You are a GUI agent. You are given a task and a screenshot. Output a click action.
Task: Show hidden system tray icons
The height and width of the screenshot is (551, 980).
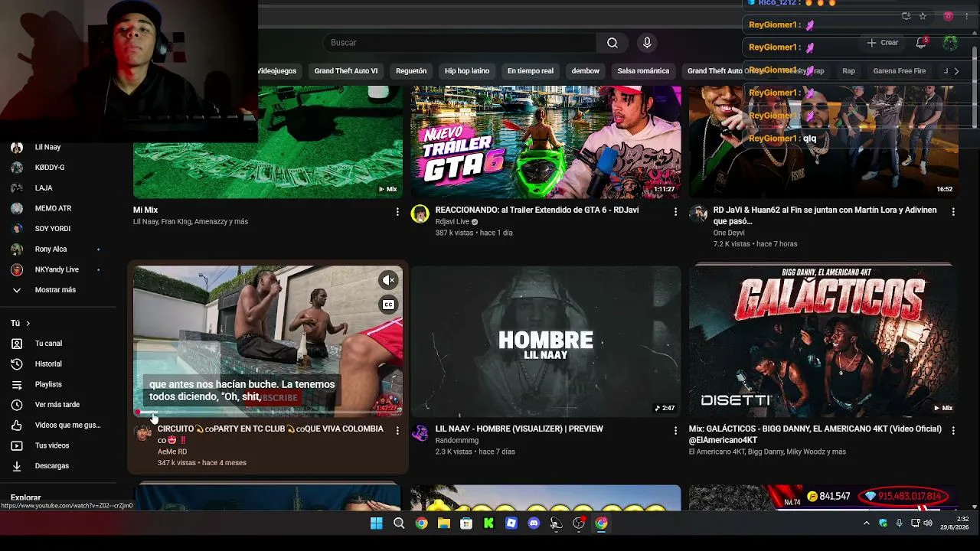867,523
